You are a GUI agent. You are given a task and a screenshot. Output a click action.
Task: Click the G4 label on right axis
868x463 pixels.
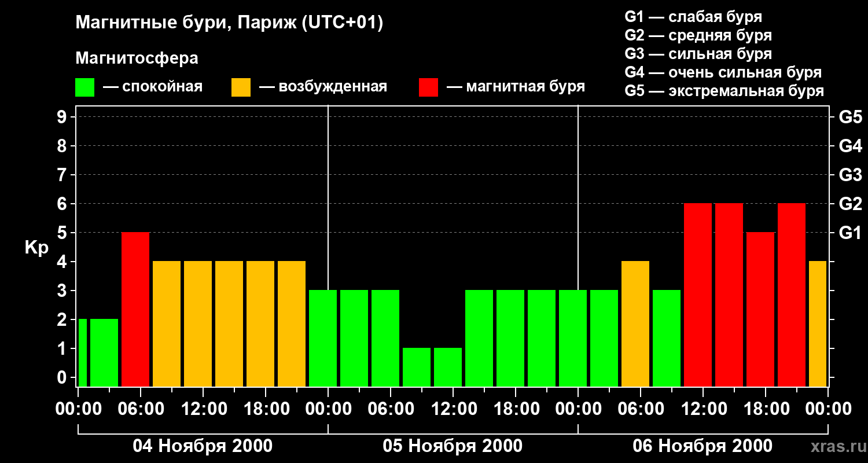point(850,146)
